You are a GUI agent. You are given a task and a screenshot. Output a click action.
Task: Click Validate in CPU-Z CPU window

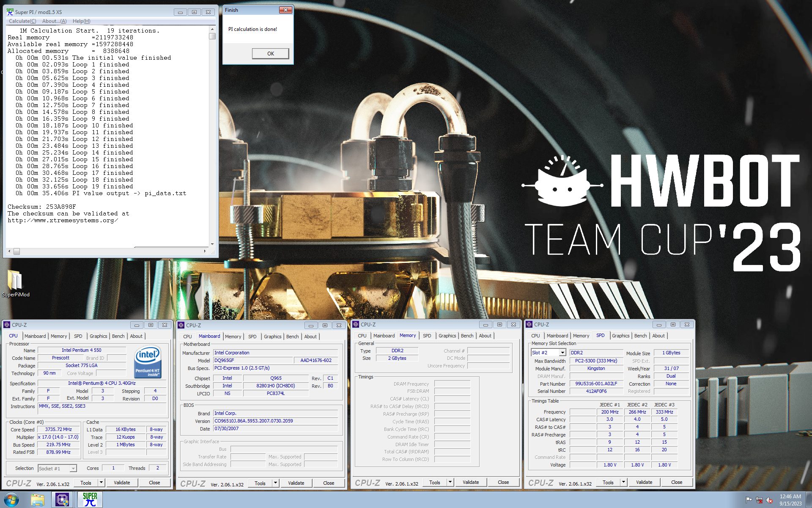point(122,483)
